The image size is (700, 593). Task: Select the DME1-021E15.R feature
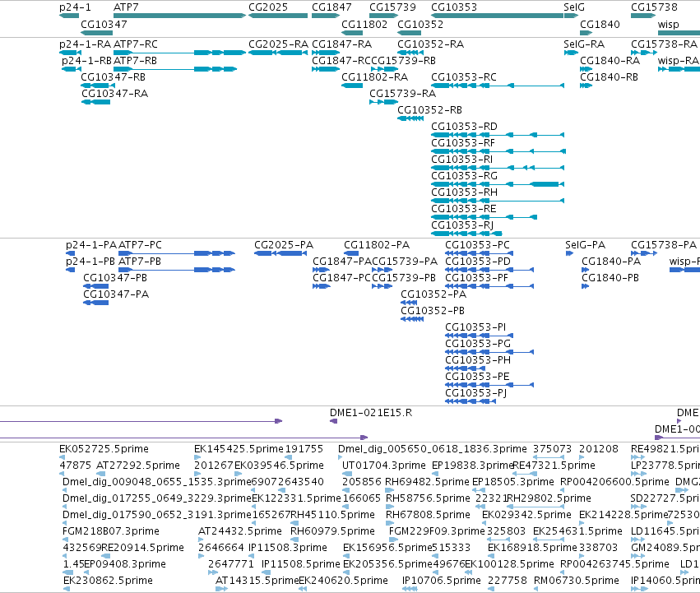coord(333,421)
